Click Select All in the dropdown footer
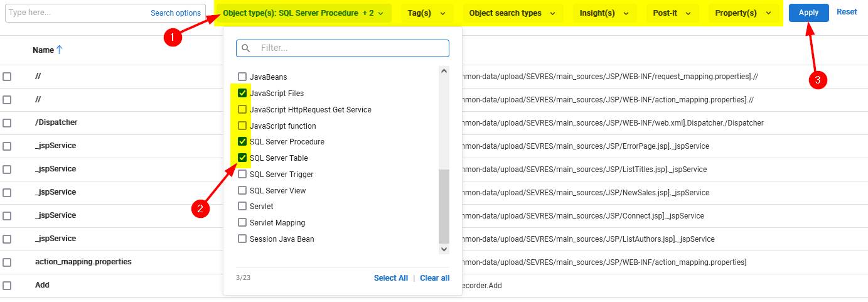Viewport: 868px width, 302px height. point(390,278)
